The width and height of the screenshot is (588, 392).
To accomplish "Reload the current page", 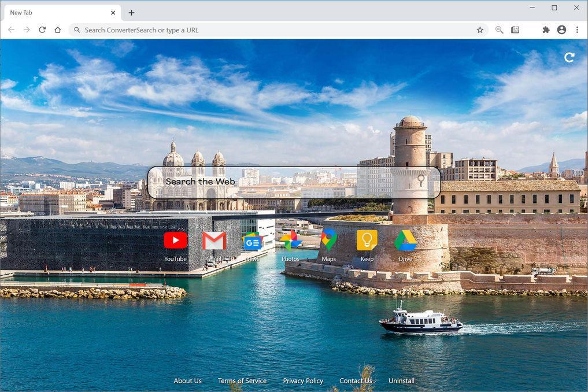I will point(42,29).
